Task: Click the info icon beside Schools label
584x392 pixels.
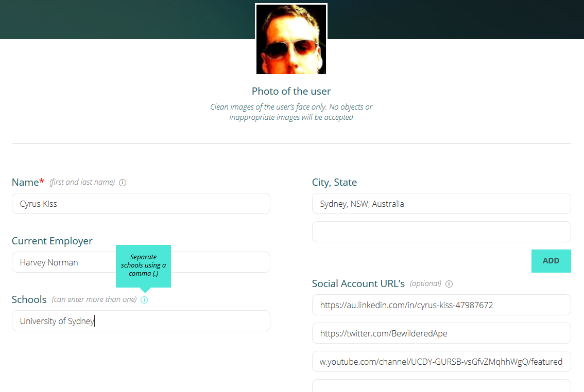Action: (x=144, y=300)
